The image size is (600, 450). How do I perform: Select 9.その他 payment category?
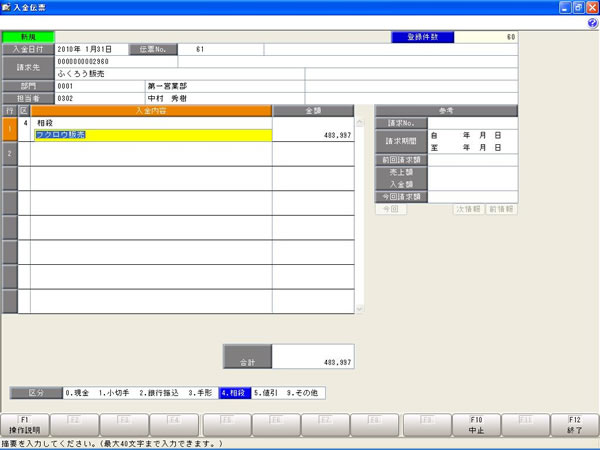302,393
